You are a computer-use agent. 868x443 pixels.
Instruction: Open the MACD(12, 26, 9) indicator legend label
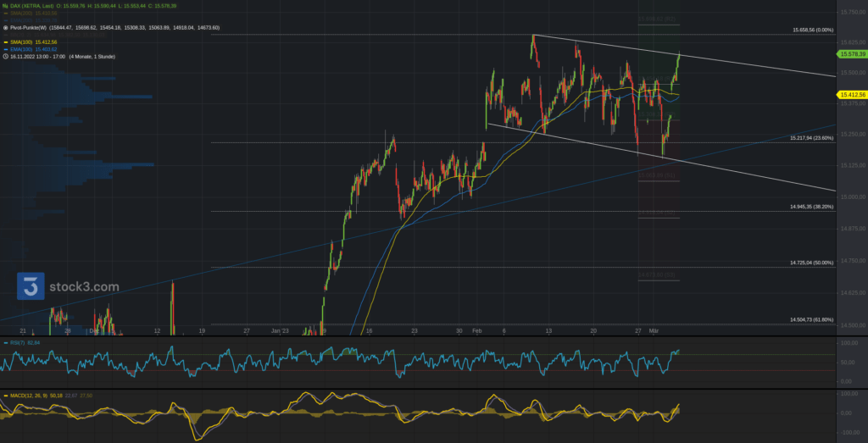point(30,396)
